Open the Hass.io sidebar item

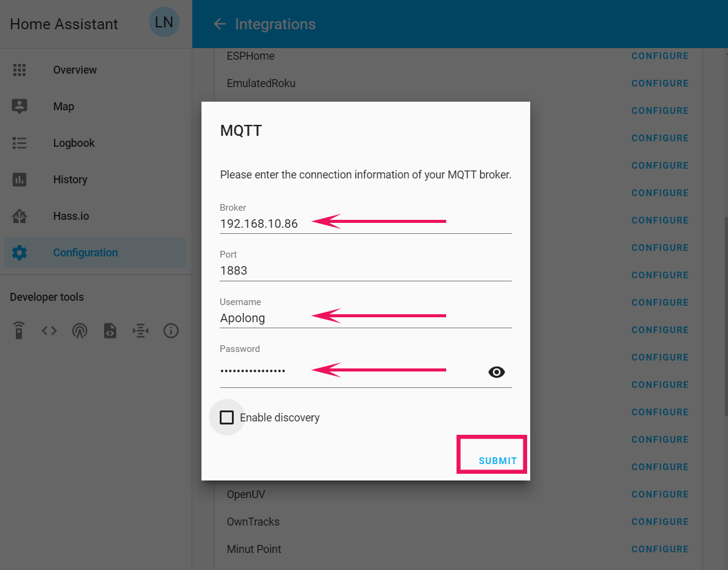[19, 216]
